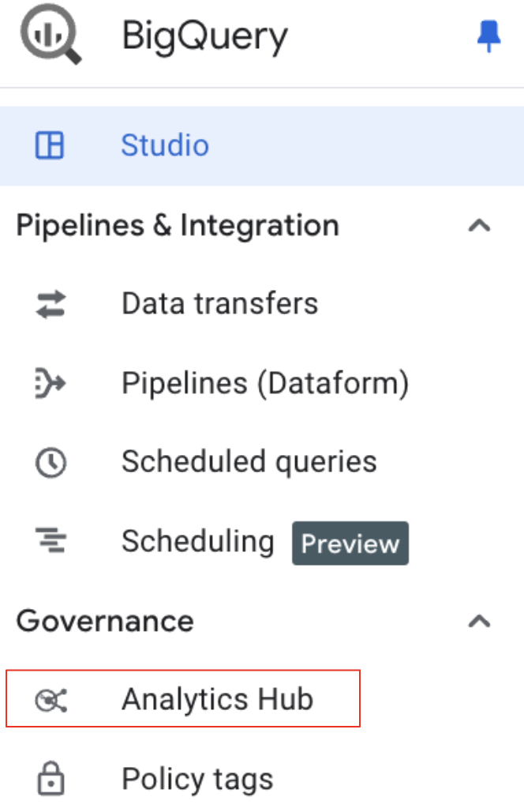The width and height of the screenshot is (524, 812).
Task: Click the Preview badge beside Scheduling
Action: point(350,543)
